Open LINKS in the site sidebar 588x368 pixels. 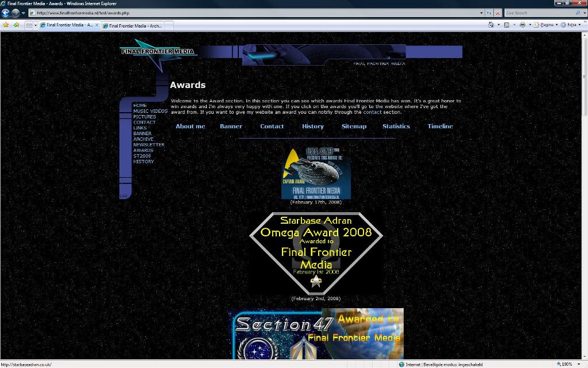140,128
